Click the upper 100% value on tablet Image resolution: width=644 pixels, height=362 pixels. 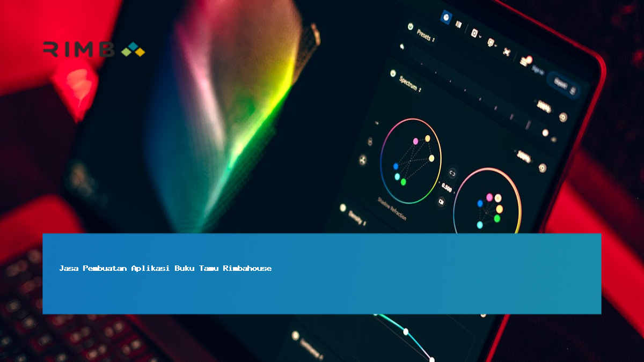544,107
